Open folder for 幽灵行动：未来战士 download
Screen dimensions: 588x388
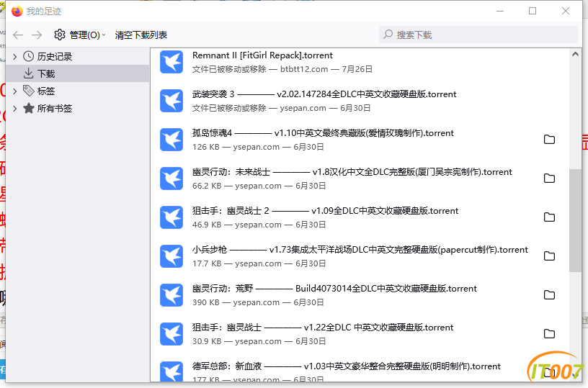point(549,179)
